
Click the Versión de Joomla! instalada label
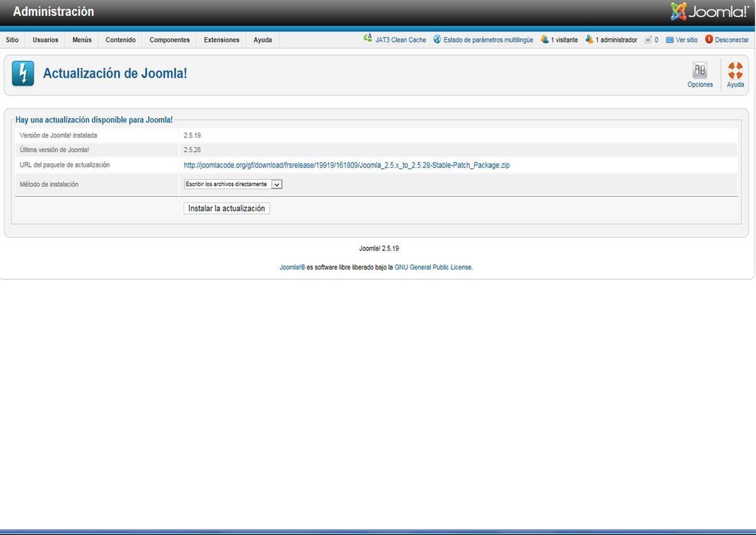tap(58, 135)
